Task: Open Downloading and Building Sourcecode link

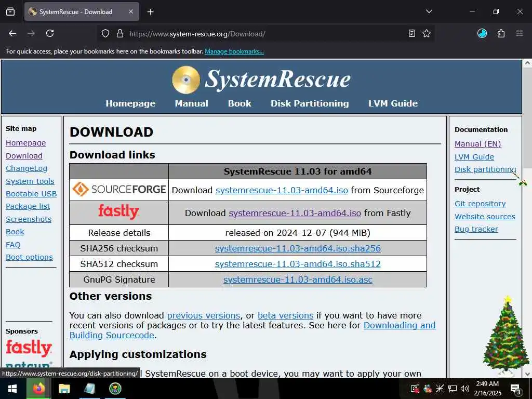Action: (400, 325)
